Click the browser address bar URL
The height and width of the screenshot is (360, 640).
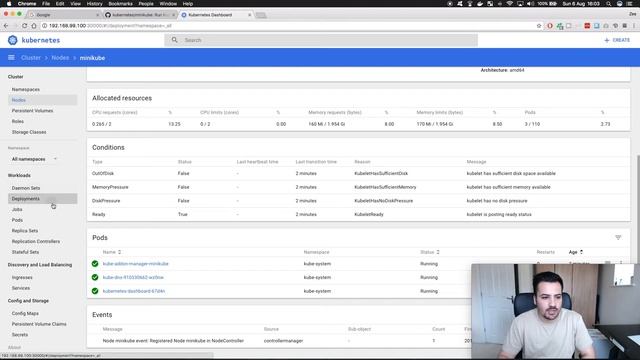coord(110,26)
